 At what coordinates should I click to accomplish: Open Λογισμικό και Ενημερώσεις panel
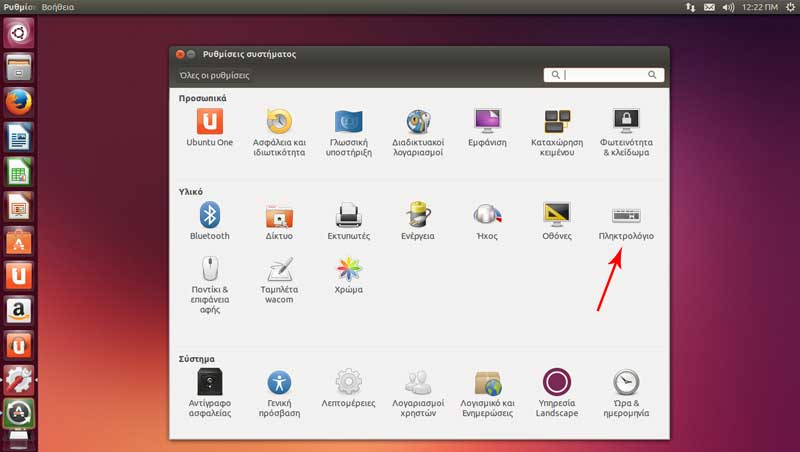tap(487, 393)
